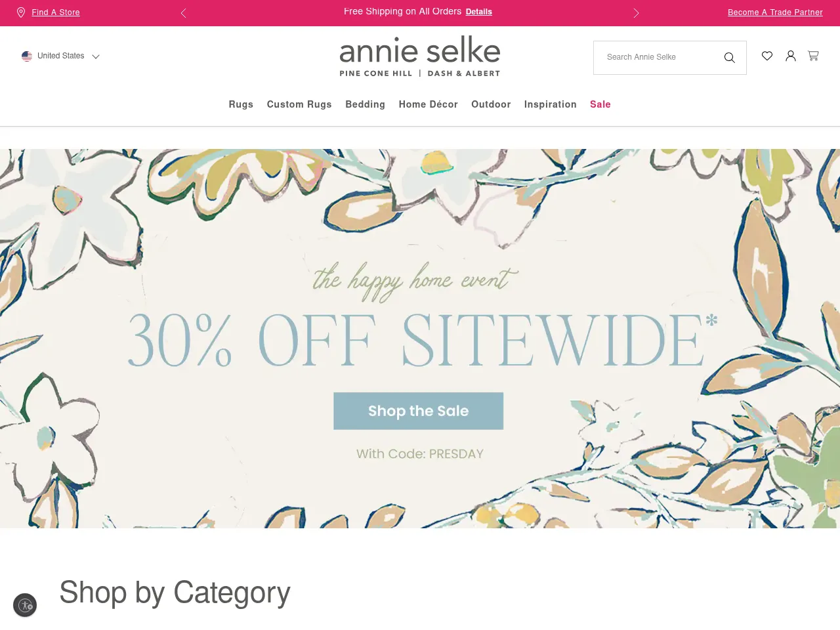Open the accessibility options icon
This screenshot has width=840, height=630.
click(25, 605)
